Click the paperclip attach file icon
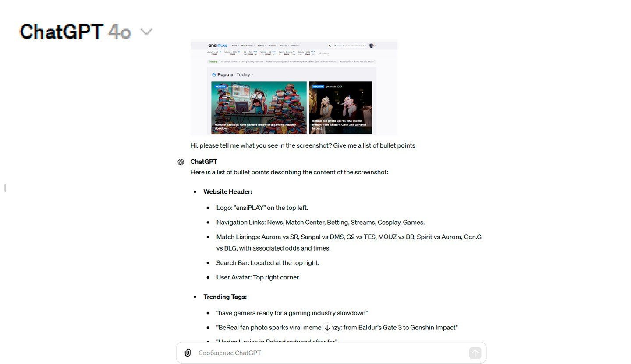The image size is (631, 364). tap(188, 353)
